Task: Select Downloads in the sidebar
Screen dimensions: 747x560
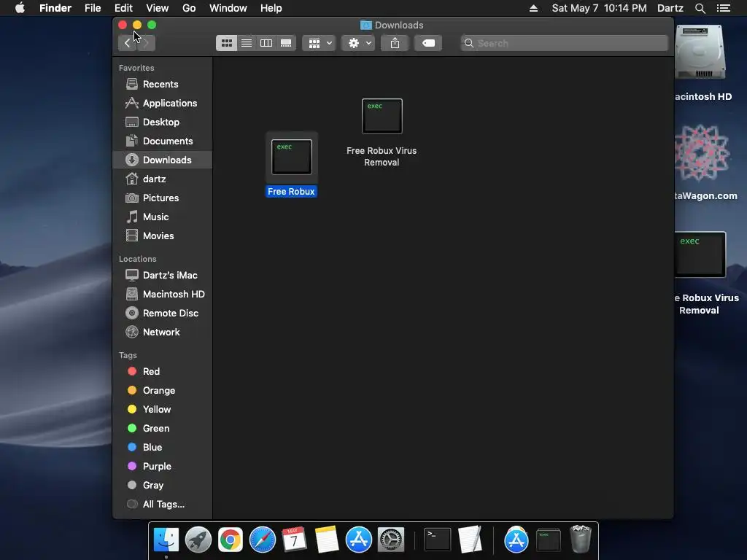Action: [x=163, y=160]
